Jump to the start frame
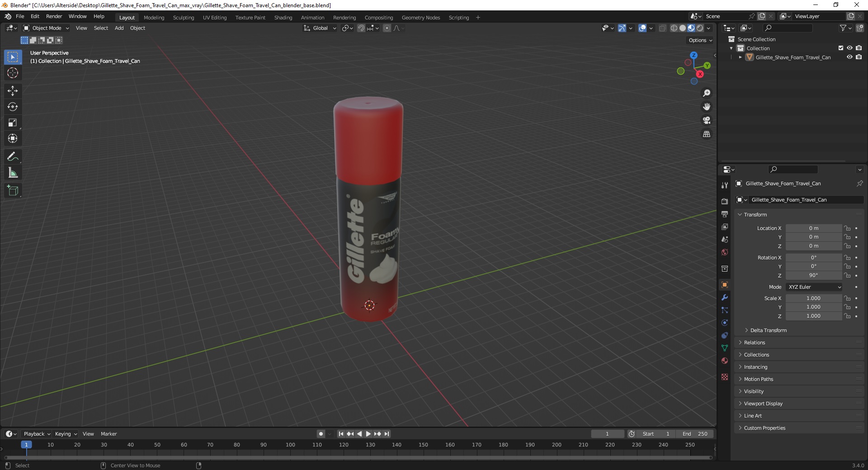 click(x=341, y=434)
